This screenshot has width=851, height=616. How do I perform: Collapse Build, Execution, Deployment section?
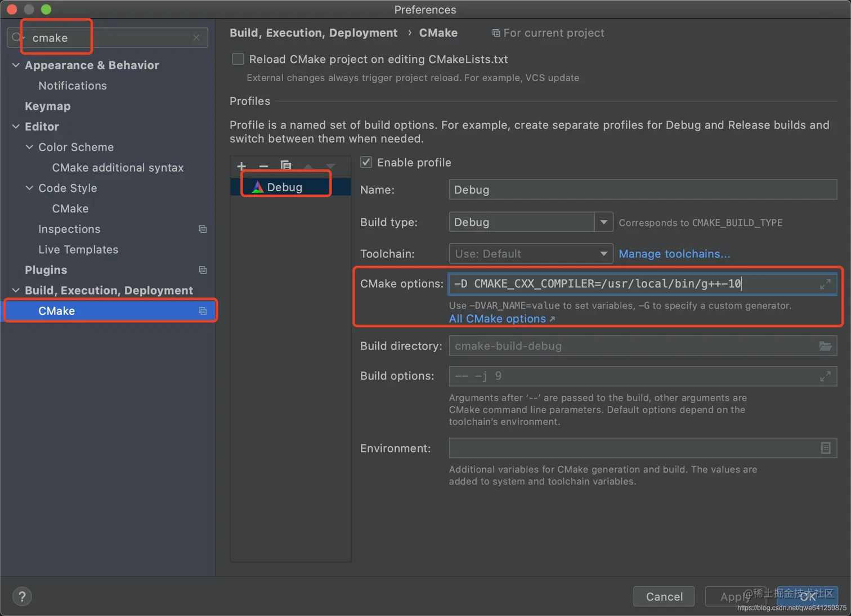coord(16,290)
